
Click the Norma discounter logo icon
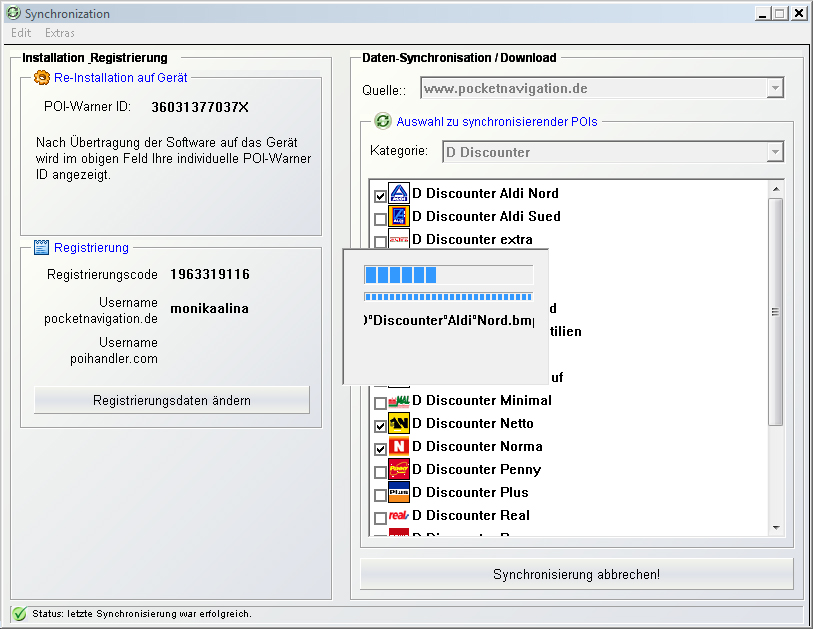tap(399, 447)
